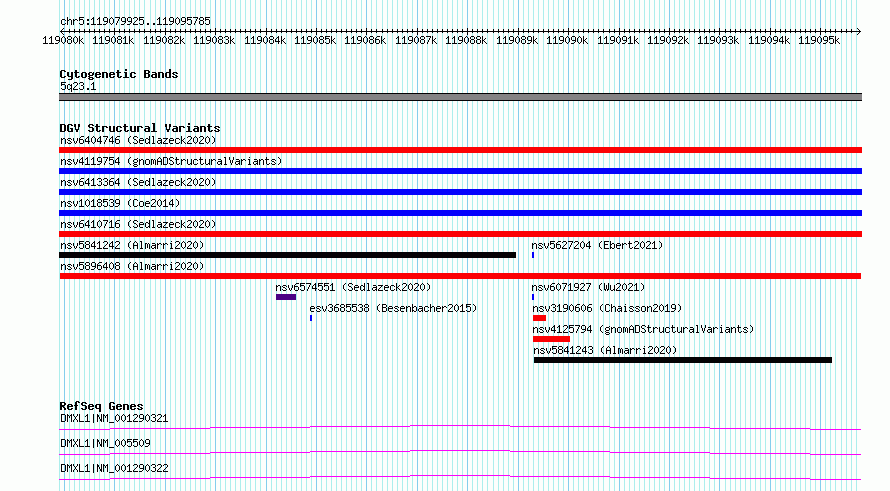The height and width of the screenshot is (491, 890).
Task: Click the 119094k ruler tick label
Action: (769, 40)
